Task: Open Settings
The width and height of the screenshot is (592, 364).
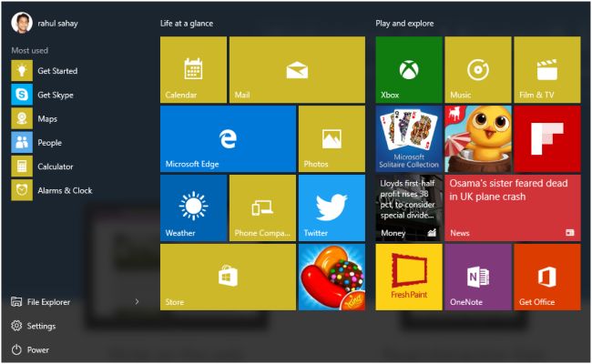Action: click(x=33, y=326)
